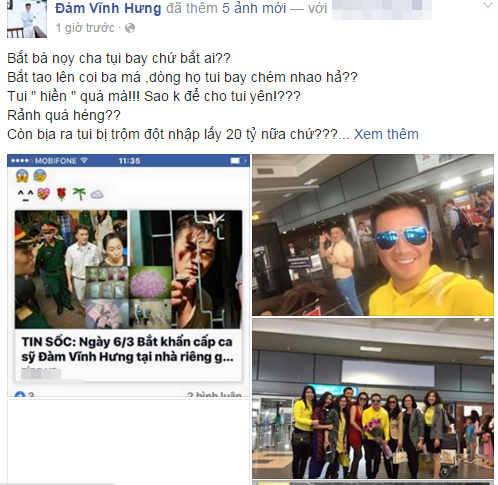Click the rose emoji in the screenshot
This screenshot has height=485, width=498.
click(62, 194)
